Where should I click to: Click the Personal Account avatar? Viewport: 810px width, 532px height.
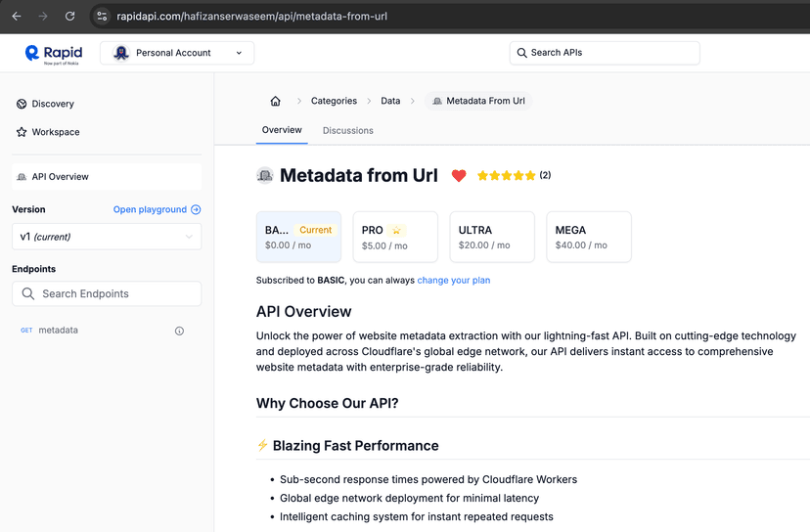click(x=121, y=53)
